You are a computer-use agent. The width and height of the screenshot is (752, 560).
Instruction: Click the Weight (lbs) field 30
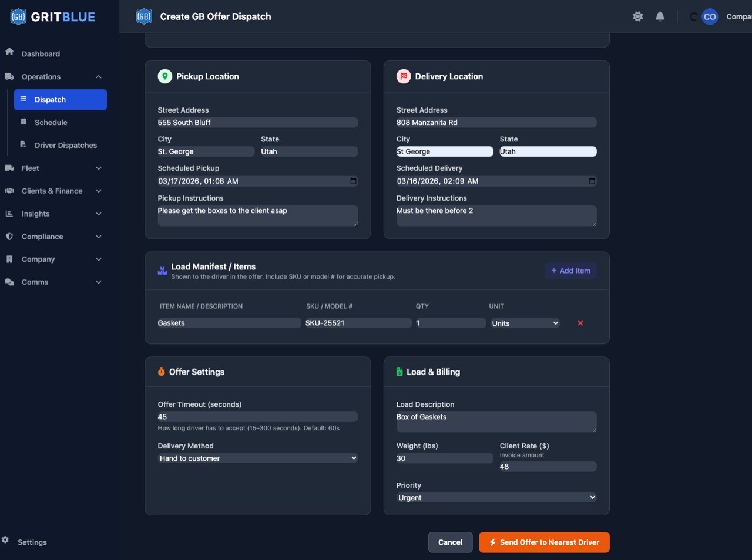point(445,458)
